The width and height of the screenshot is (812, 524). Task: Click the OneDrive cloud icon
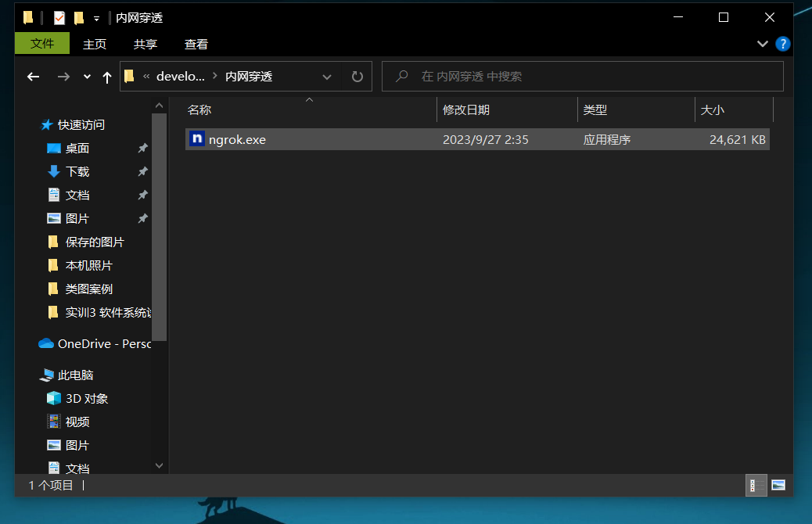point(46,343)
